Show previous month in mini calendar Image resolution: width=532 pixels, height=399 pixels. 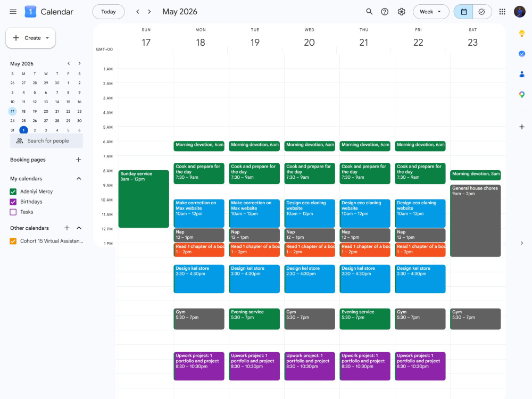(69, 63)
